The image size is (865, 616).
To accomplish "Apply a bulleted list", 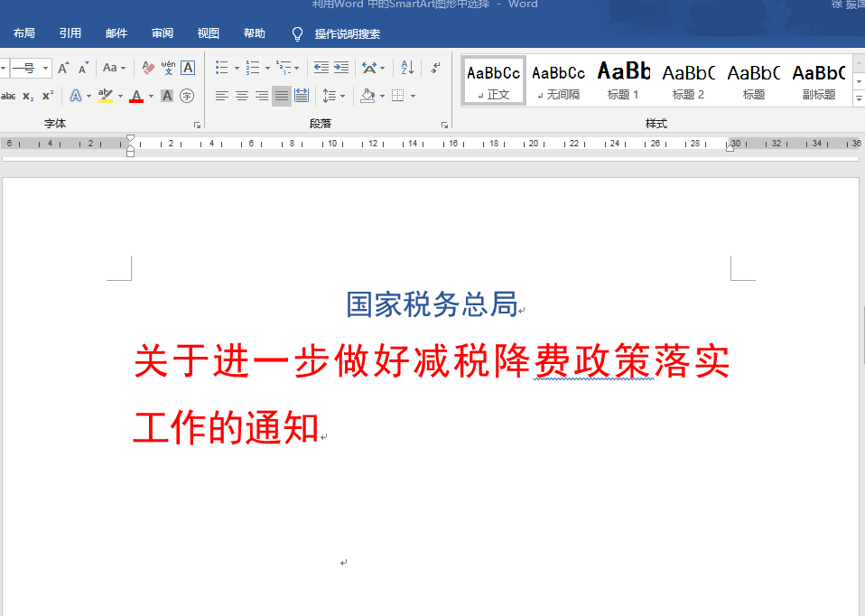I will tap(222, 68).
